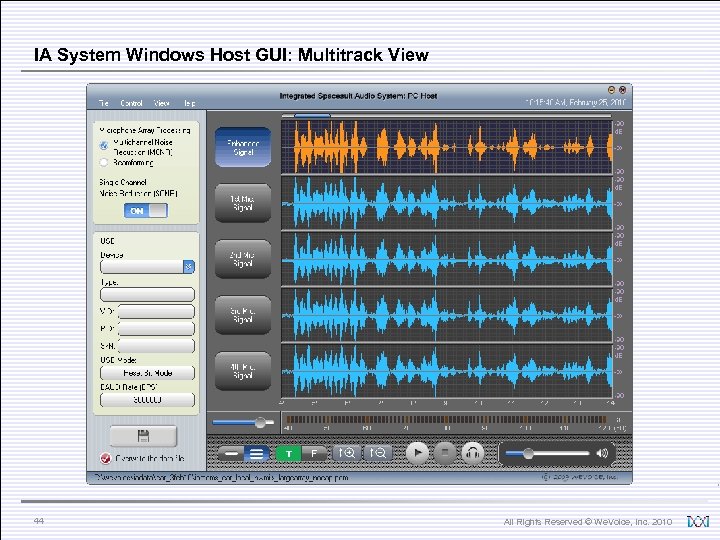The image size is (720, 540).
Task: Minimize the PC Host window
Action: click(611, 90)
